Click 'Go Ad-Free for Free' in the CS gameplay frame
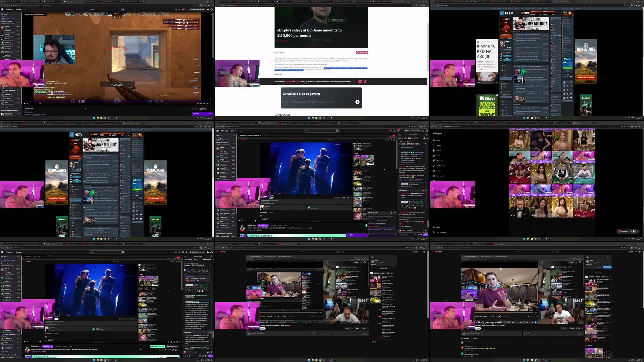This screenshot has width=644, height=362. pos(197,9)
